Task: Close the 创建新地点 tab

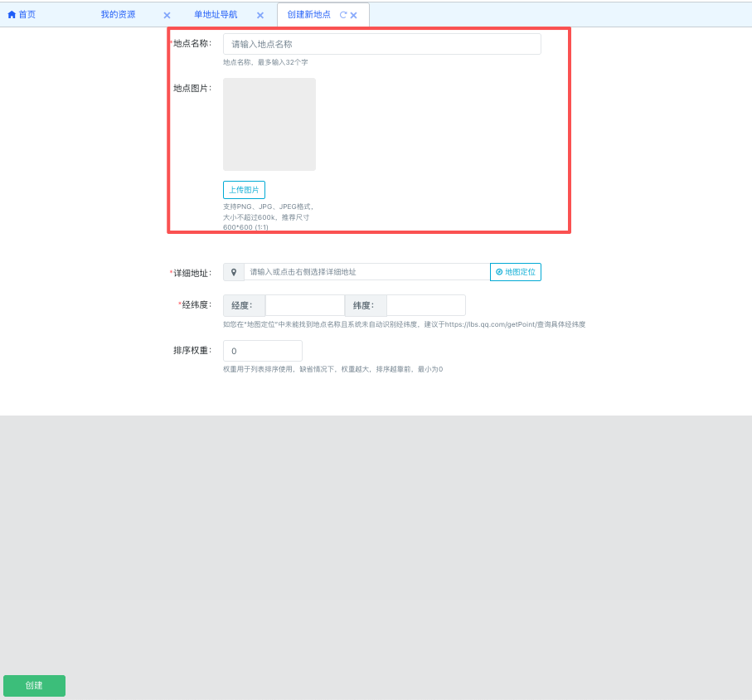Action: click(x=354, y=16)
